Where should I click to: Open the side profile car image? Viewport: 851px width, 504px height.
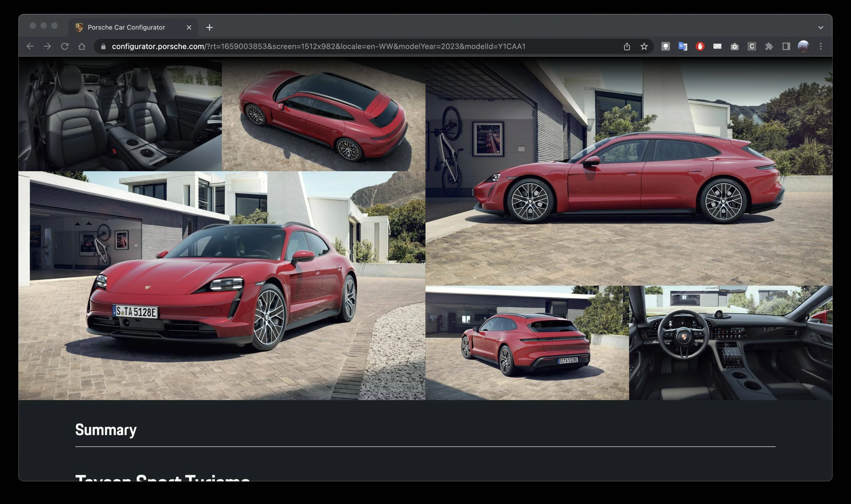pos(629,171)
